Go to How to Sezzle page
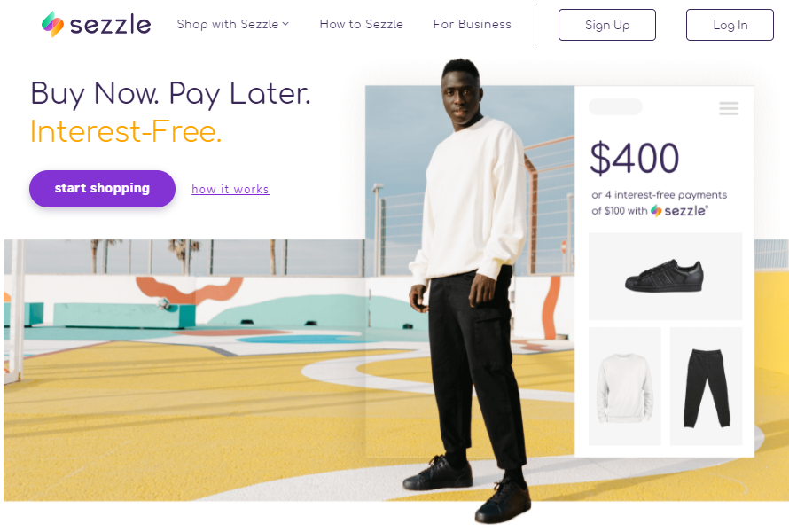Screen dimensions: 789x532 click(x=362, y=24)
